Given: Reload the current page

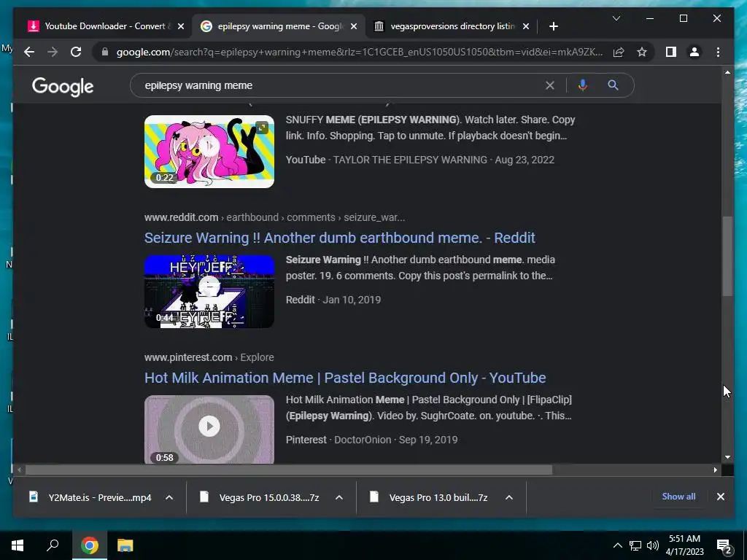Looking at the screenshot, I should [76, 52].
